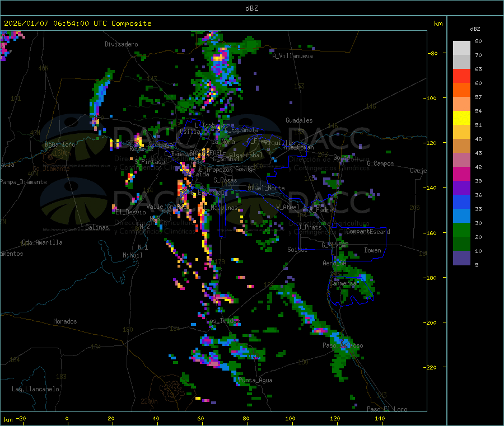This screenshot has width=504, height=426.
Task: Click the 'Goudge' place label
Action: point(246,169)
